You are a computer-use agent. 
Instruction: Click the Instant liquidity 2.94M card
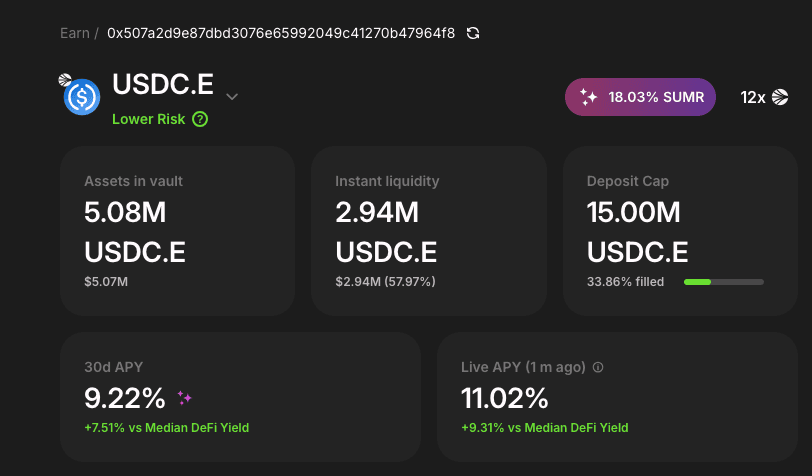[x=428, y=231]
